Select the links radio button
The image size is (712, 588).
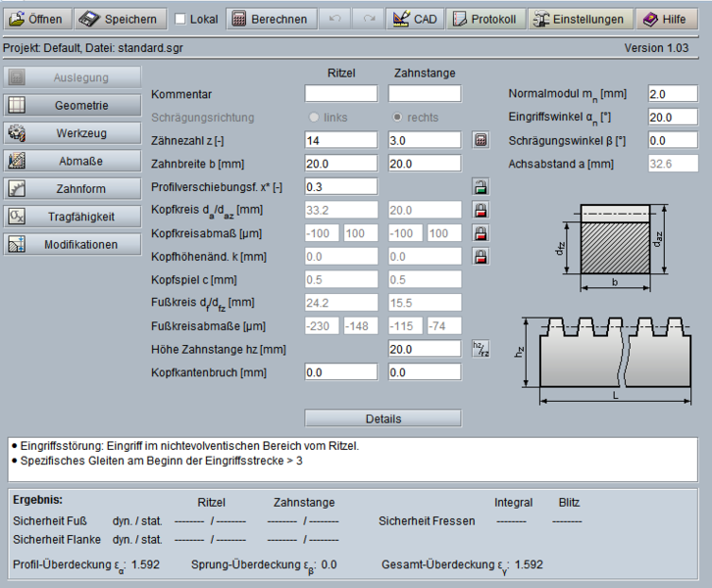(x=314, y=118)
